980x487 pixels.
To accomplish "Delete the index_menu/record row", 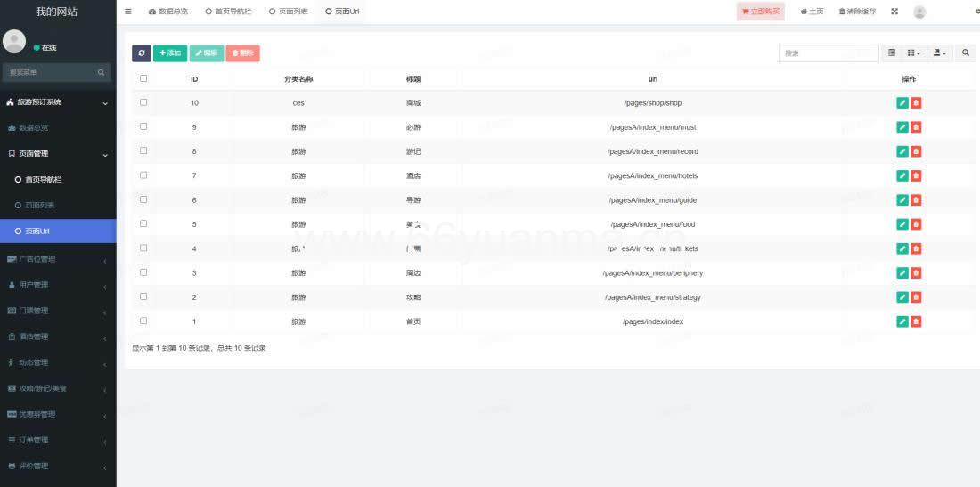I will [x=916, y=151].
